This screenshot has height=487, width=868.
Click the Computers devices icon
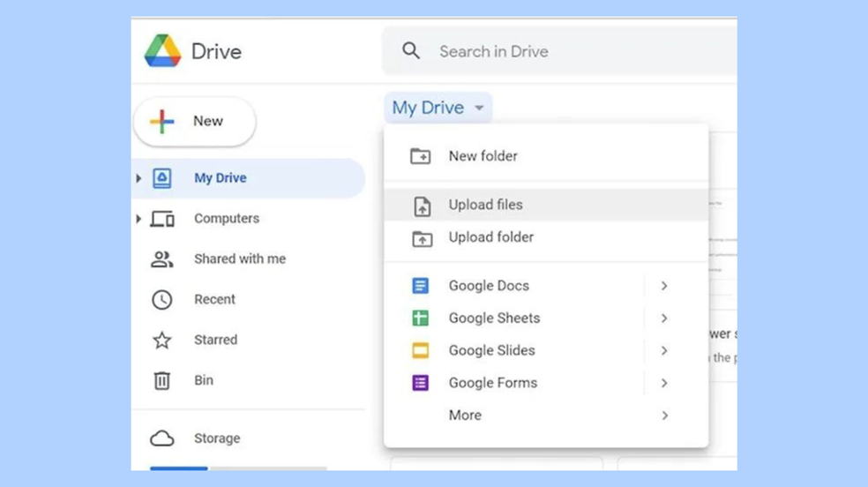(x=162, y=219)
